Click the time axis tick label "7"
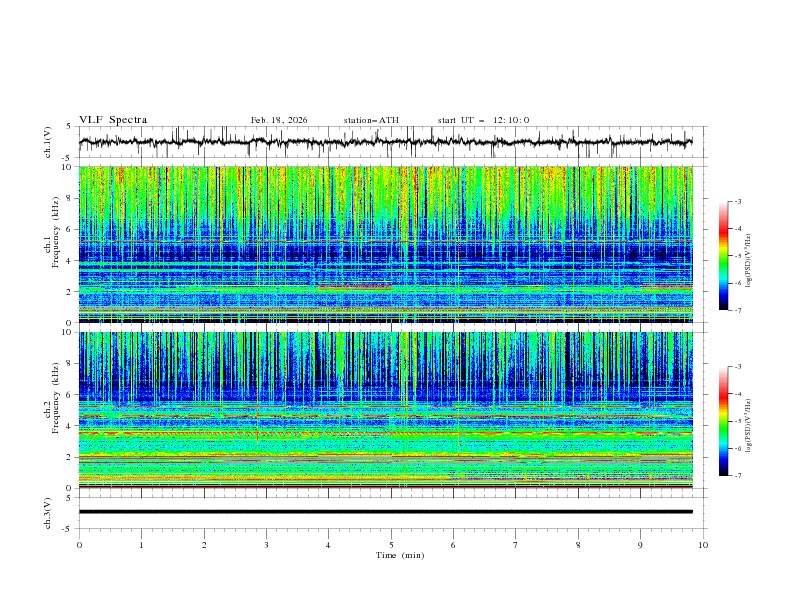 (x=516, y=545)
